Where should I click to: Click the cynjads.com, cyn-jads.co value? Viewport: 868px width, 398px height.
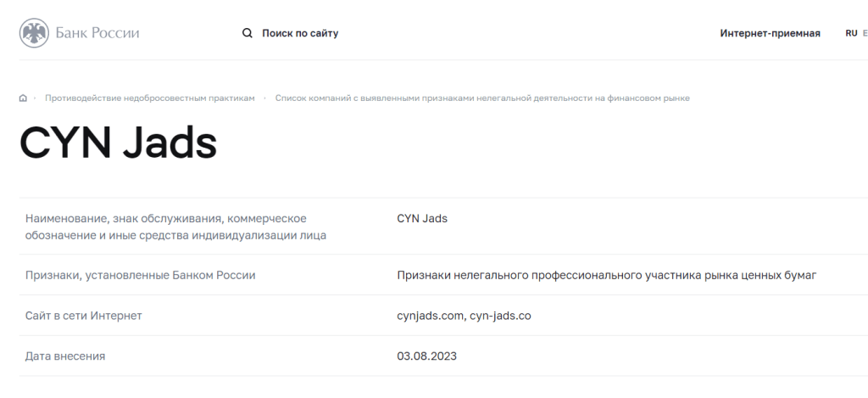point(464,316)
